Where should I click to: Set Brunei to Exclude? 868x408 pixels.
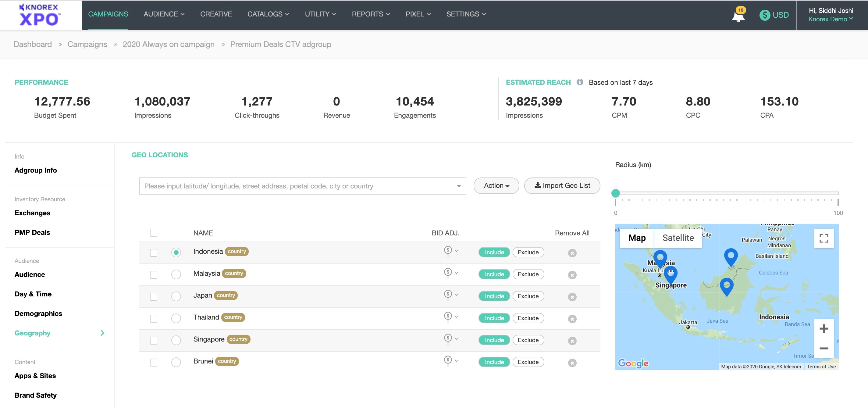pos(528,362)
